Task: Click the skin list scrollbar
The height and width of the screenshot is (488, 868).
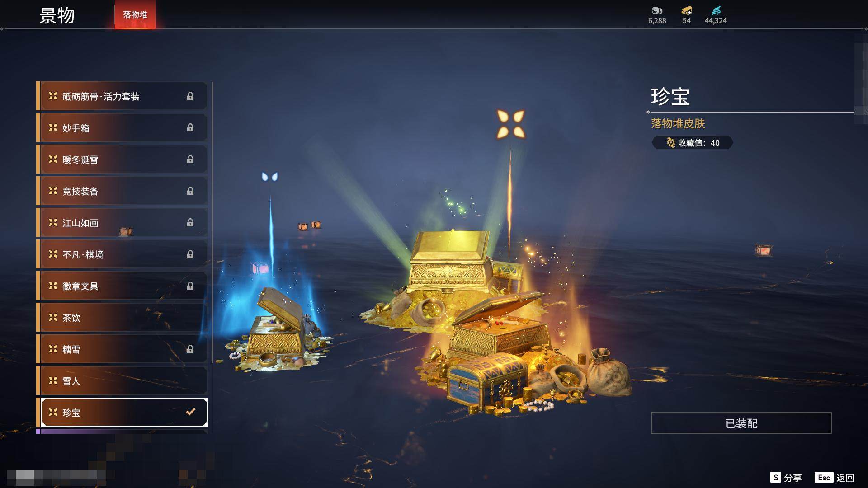Action: [212, 222]
